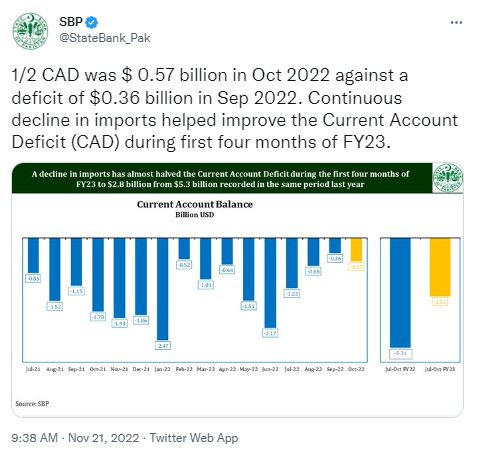Open the tweet's three-dot more menu
The width and height of the screenshot is (477, 454).
click(x=456, y=23)
